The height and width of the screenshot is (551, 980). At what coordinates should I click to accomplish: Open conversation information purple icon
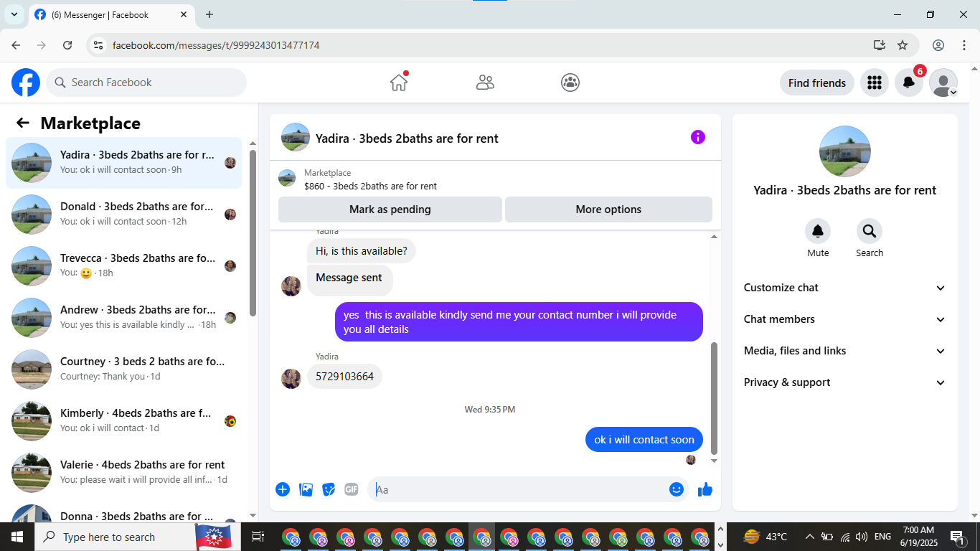(x=698, y=137)
